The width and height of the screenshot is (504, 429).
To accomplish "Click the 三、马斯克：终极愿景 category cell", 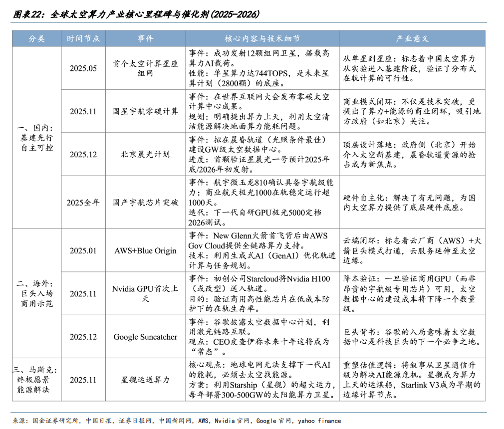I will (x=36, y=380).
